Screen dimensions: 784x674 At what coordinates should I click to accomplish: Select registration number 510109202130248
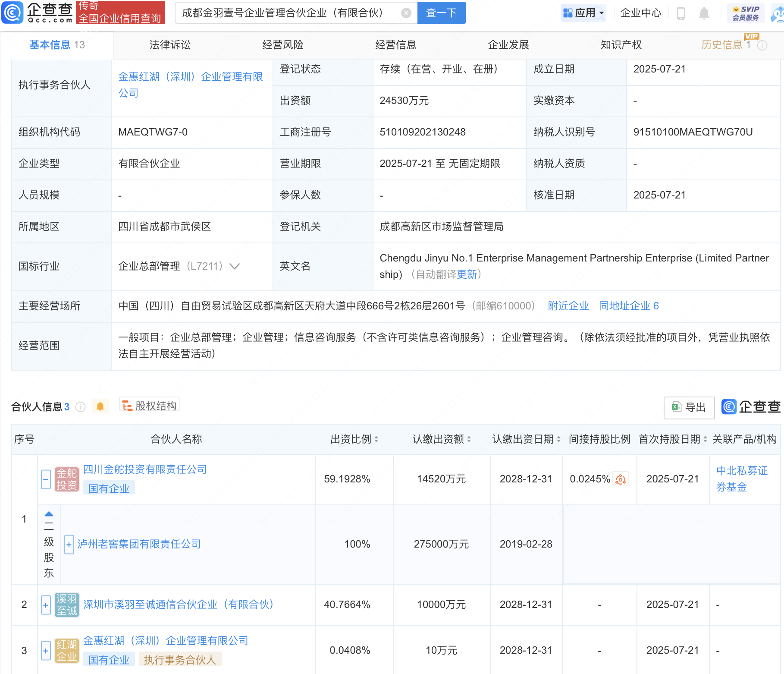click(423, 132)
